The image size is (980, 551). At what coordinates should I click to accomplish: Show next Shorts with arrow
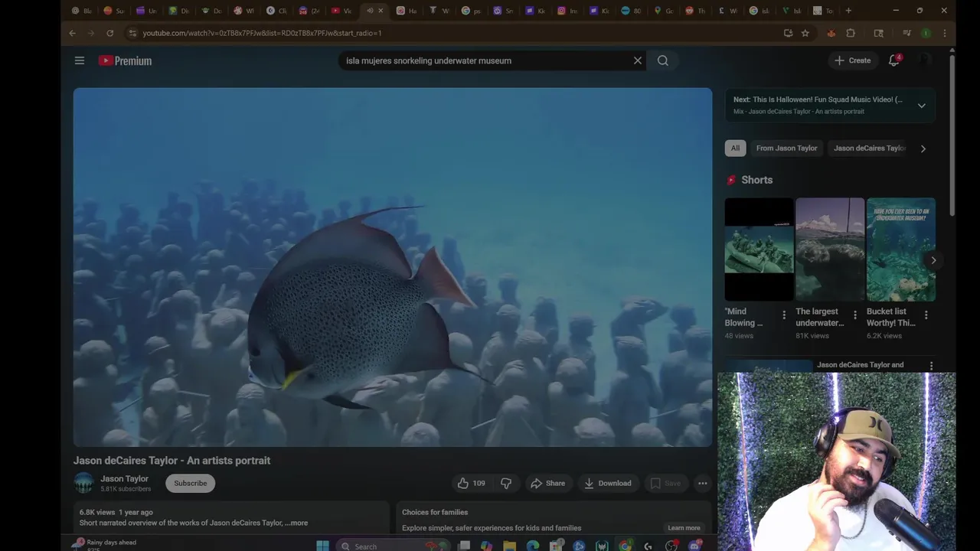coord(933,260)
